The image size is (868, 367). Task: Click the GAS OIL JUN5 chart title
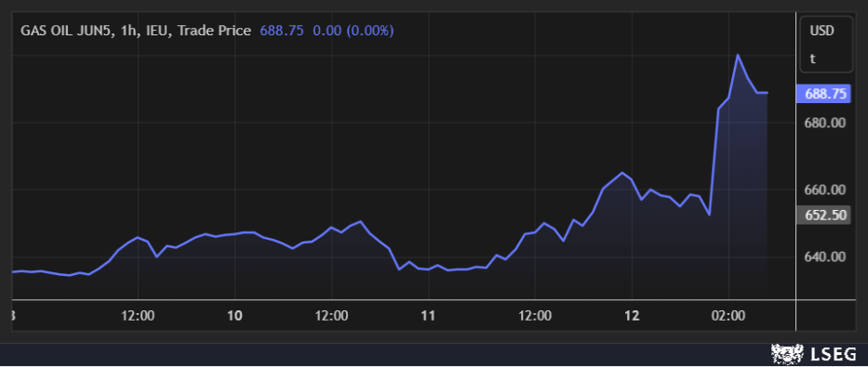(136, 31)
